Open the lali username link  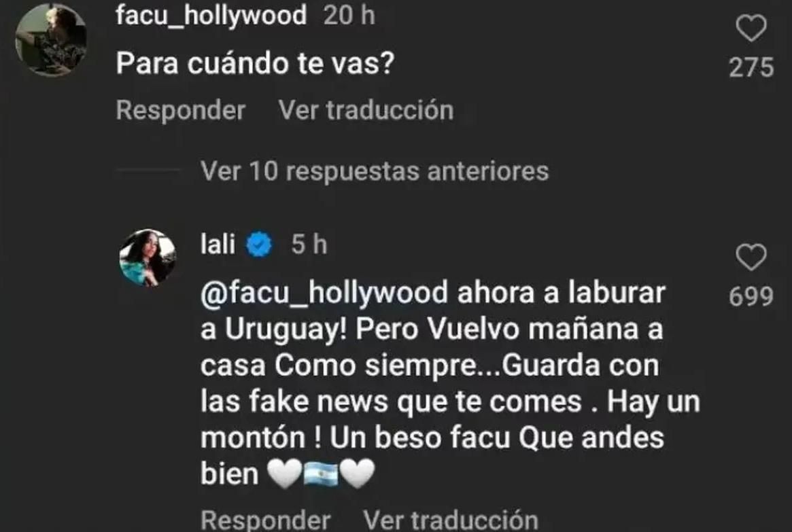pos(218,245)
